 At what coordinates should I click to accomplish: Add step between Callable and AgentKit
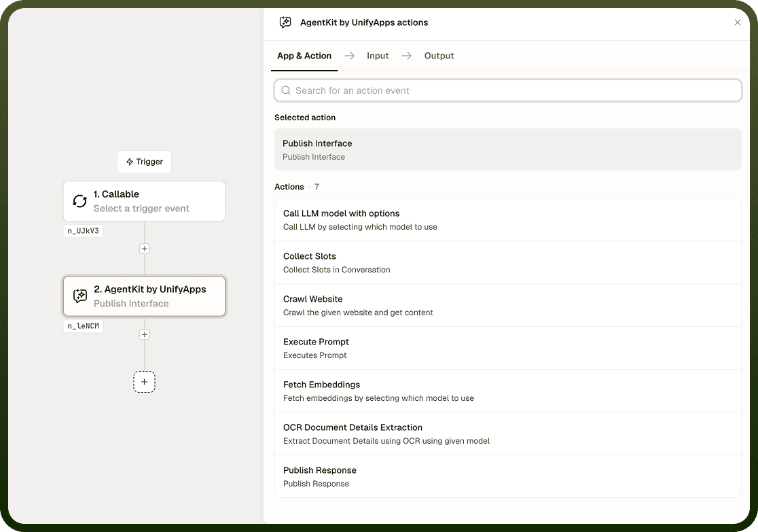[144, 249]
